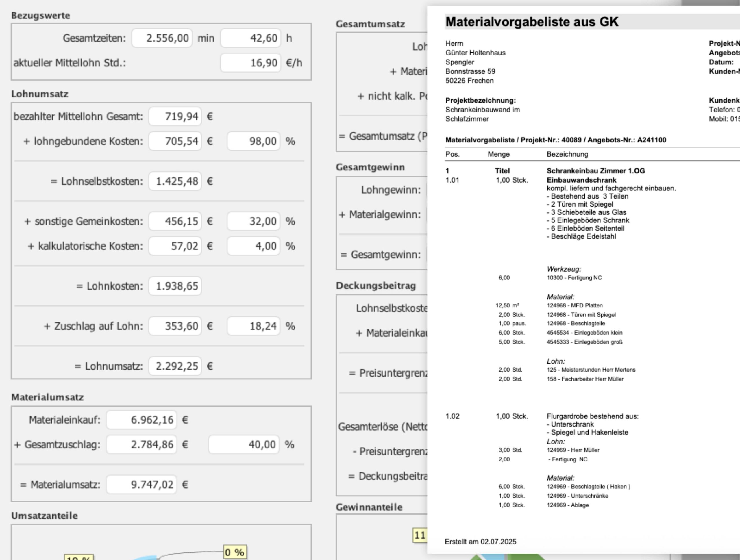Click the Menge column header
The width and height of the screenshot is (740, 560).
(x=498, y=154)
